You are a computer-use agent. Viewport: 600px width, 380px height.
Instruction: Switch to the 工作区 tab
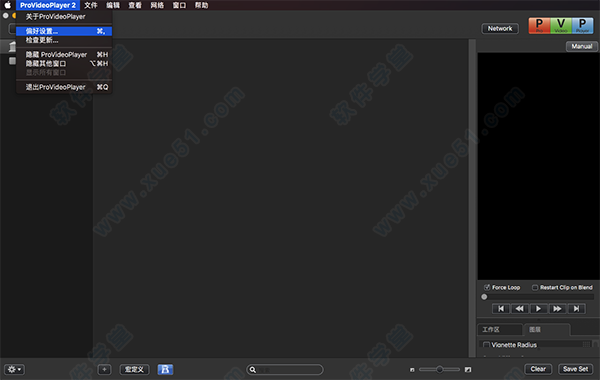pos(500,329)
